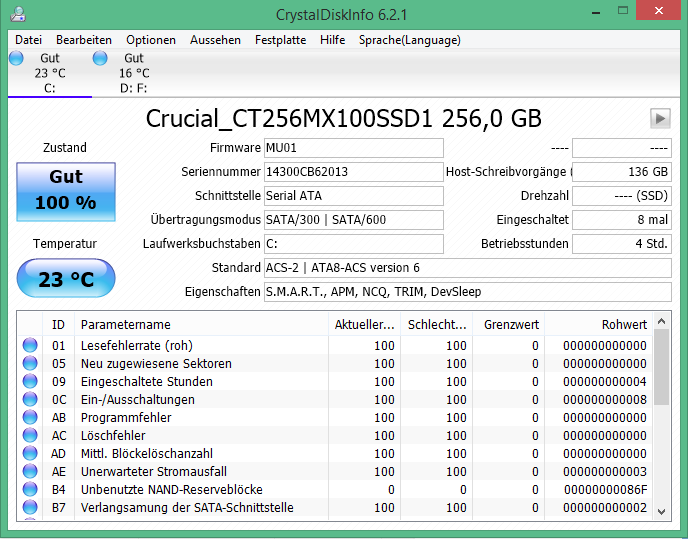Click the Laufwerksbuchstaben field C:
688x539 pixels.
point(354,244)
